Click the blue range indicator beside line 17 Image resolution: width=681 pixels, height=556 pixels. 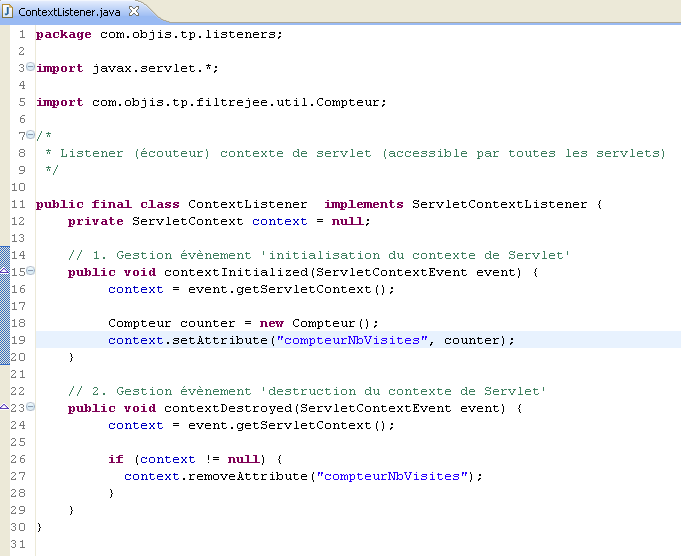[5, 306]
